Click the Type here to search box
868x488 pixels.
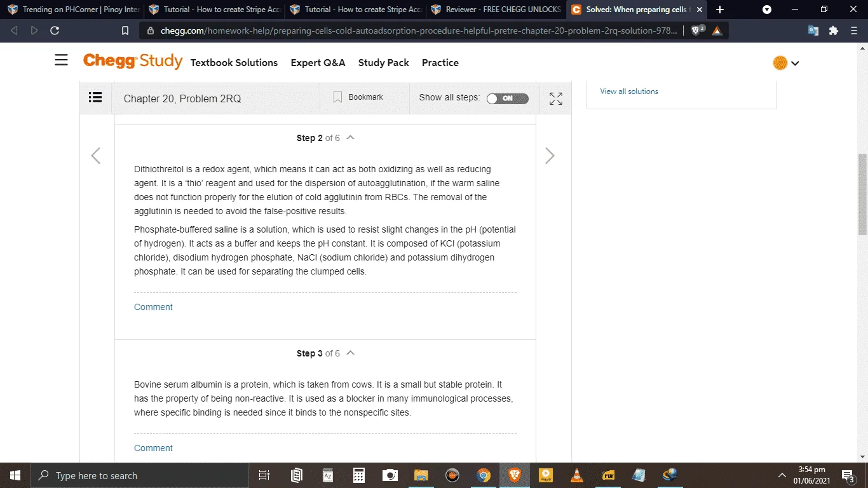(x=140, y=475)
